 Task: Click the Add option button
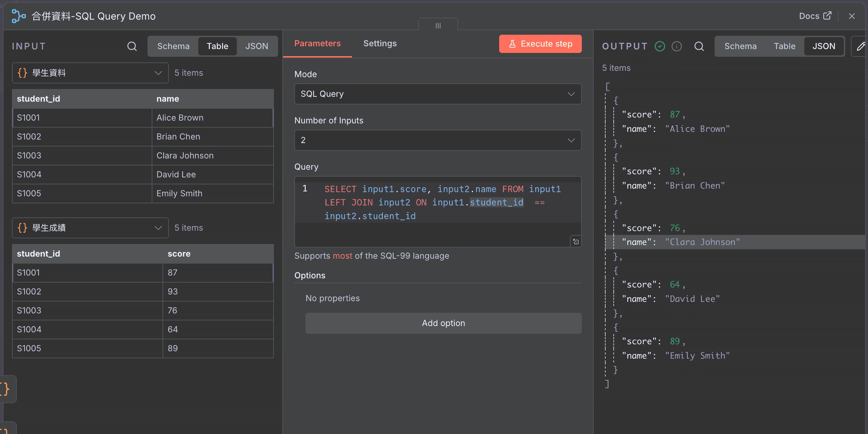click(x=443, y=323)
